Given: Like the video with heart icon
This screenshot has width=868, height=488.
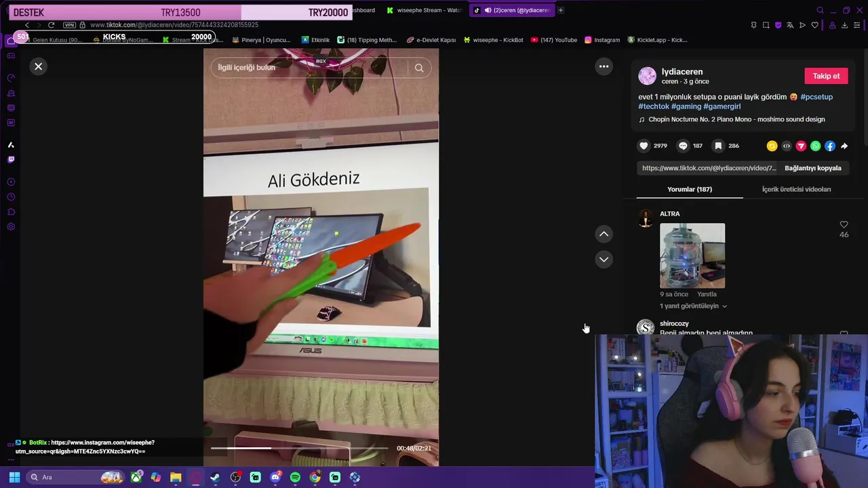Looking at the screenshot, I should 644,146.
